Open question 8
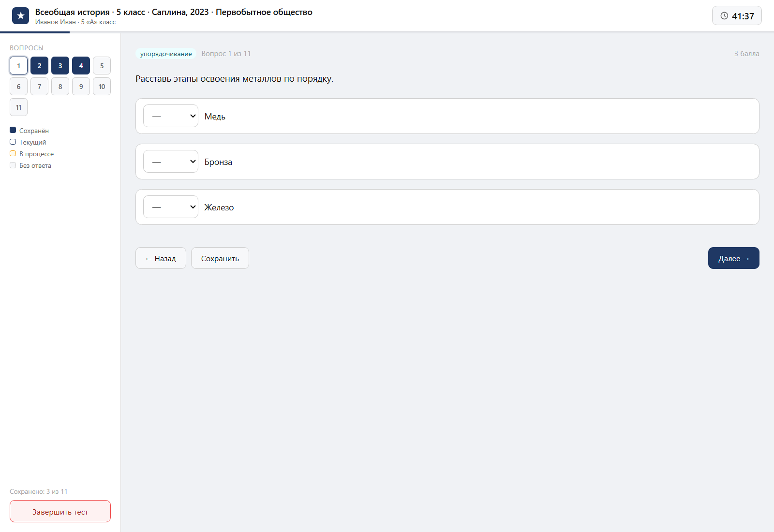Screen dimensions: 774x532 (x=60, y=87)
